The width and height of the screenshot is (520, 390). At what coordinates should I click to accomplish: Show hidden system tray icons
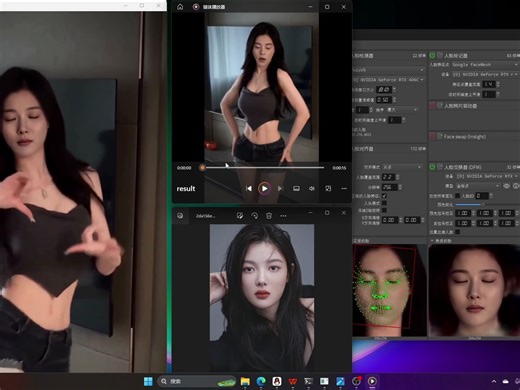pos(494,381)
